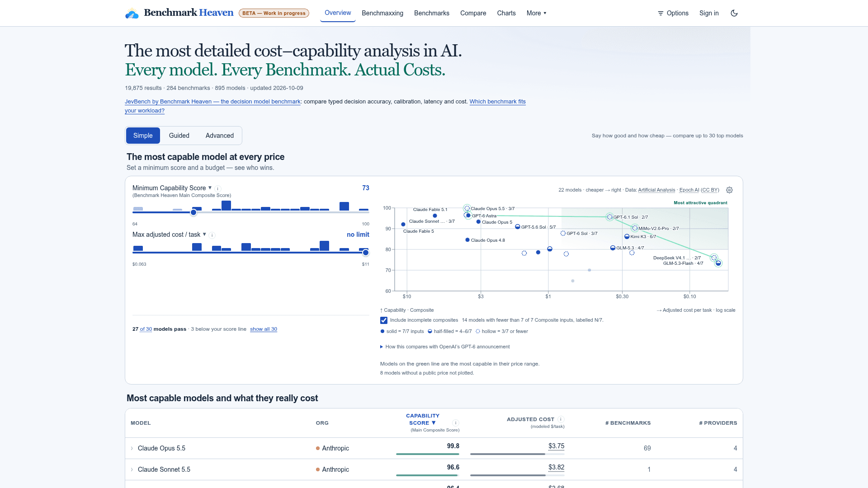Select GPT-5.6 Sol chart point
868x488 pixels.
518,227
